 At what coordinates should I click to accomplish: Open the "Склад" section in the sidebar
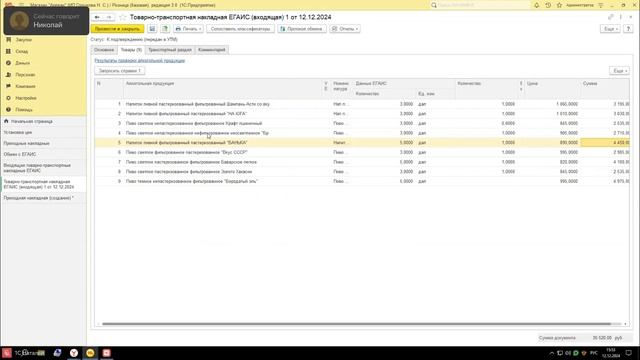[x=22, y=51]
